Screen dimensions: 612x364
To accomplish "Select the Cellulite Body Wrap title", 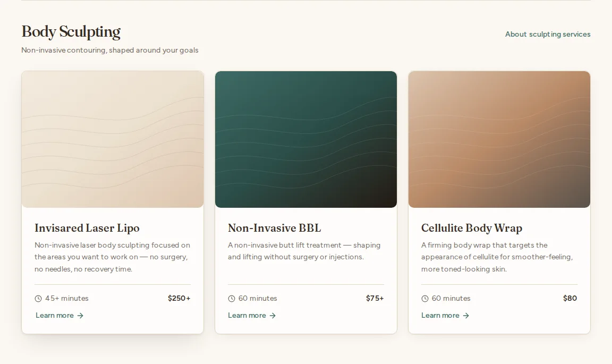I will pyautogui.click(x=472, y=228).
